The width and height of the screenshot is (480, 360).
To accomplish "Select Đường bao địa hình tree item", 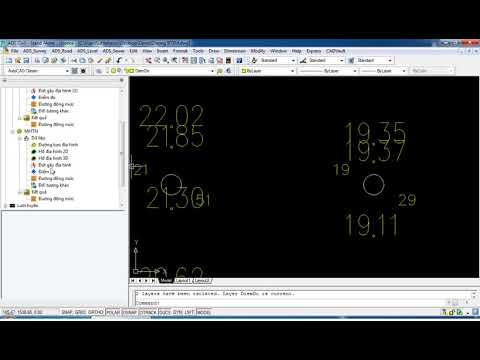I will pyautogui.click(x=58, y=145).
